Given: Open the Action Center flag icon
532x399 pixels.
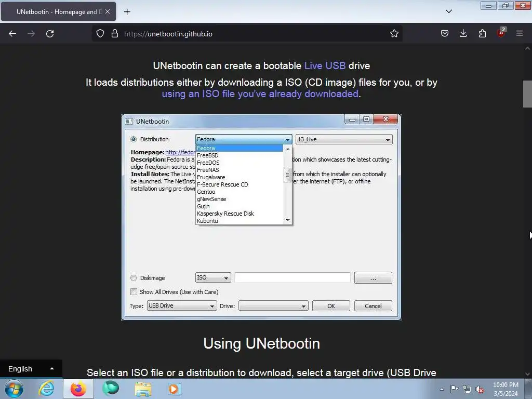Looking at the screenshot, I should [x=454, y=389].
